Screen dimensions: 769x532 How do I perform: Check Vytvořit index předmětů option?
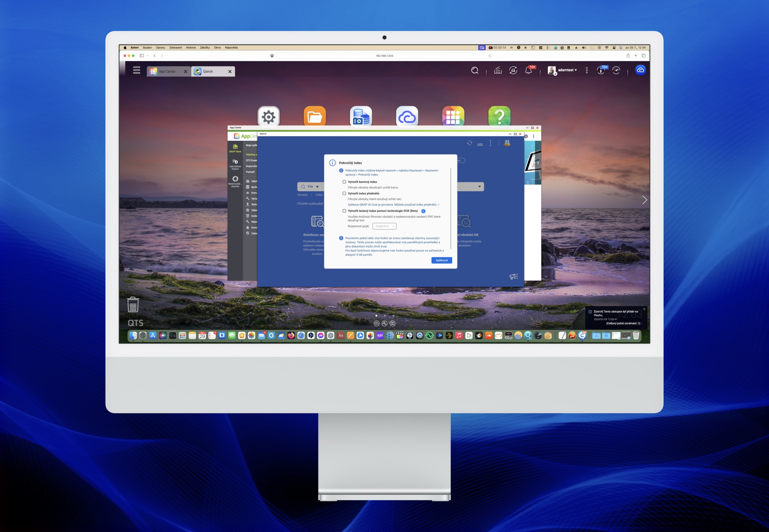coord(344,193)
